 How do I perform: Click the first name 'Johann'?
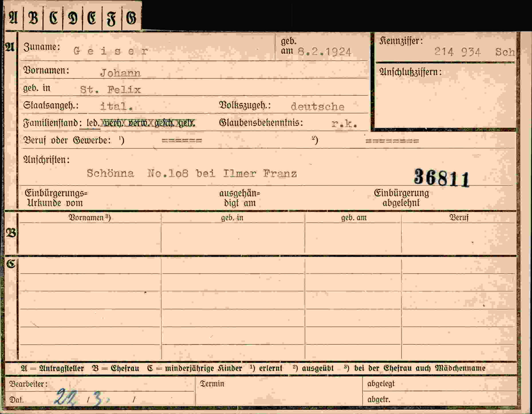click(x=120, y=73)
